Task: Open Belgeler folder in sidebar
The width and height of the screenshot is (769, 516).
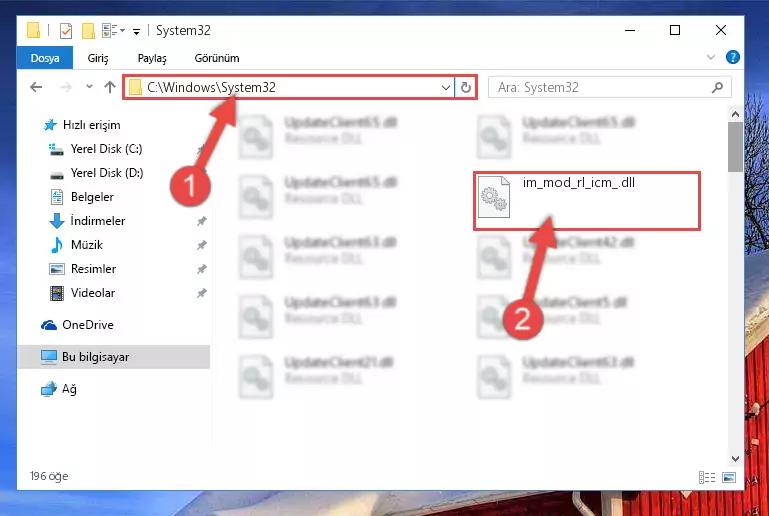Action: (x=92, y=197)
